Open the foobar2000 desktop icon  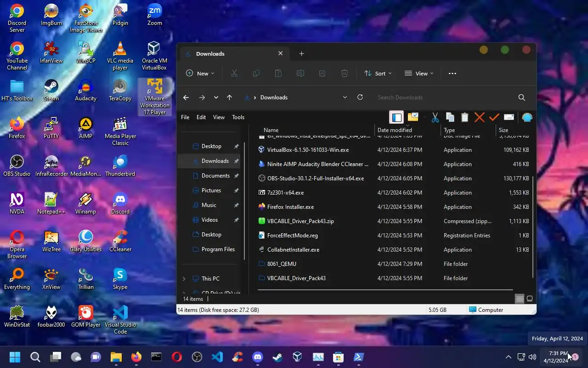51,316
